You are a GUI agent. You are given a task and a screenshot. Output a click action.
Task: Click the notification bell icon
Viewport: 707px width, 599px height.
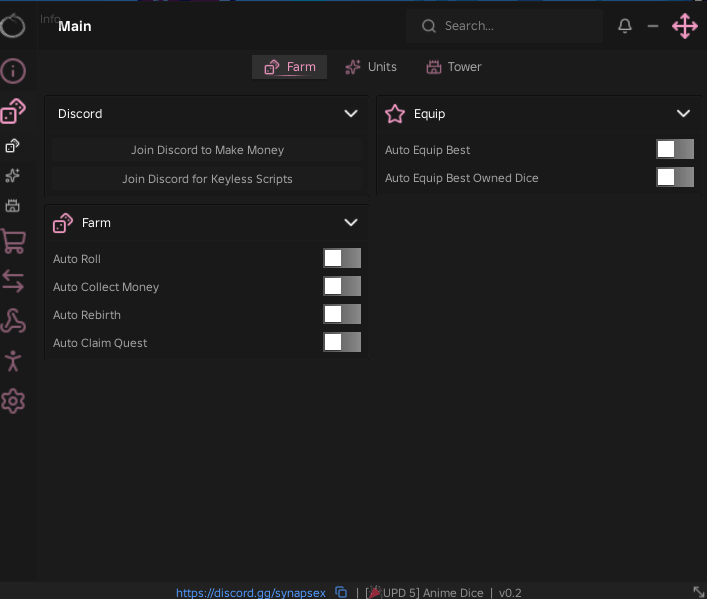click(x=625, y=26)
